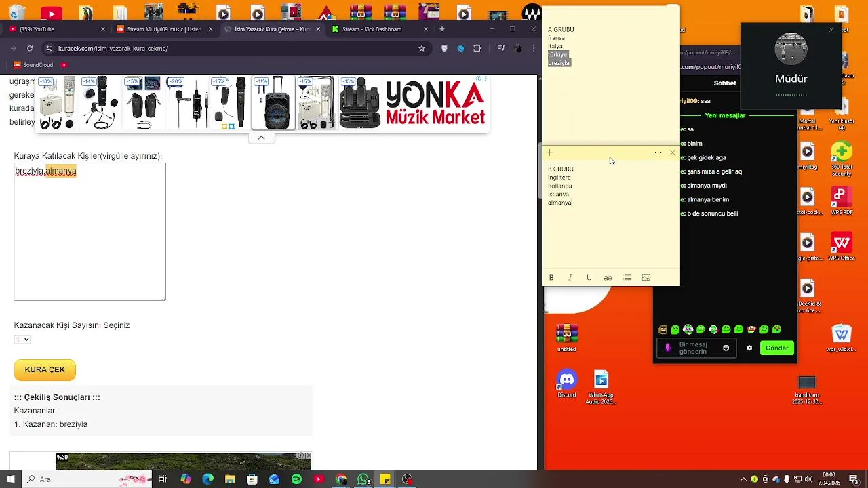Click inside the participants textarea
The width and height of the screenshot is (868, 488).
point(90,232)
